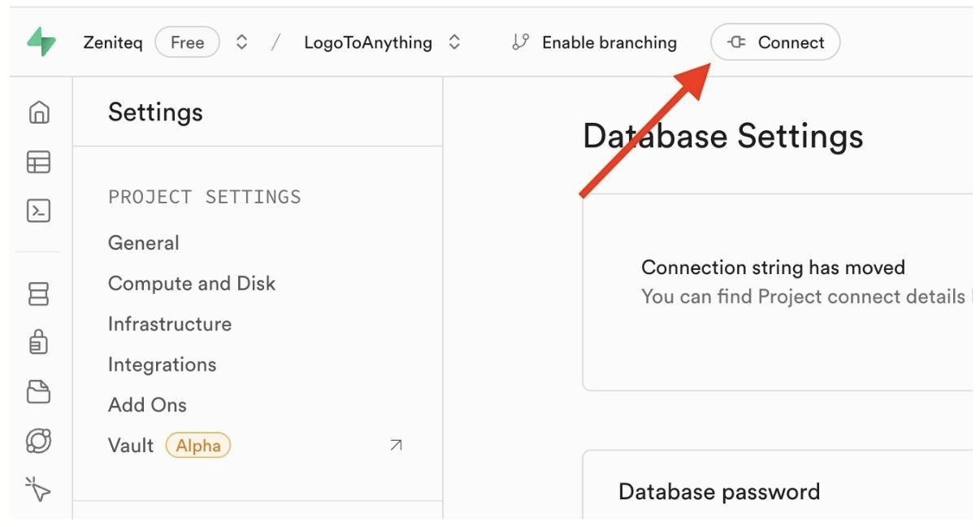
Task: Click the branch icon beside Enable branching
Action: [x=521, y=42]
